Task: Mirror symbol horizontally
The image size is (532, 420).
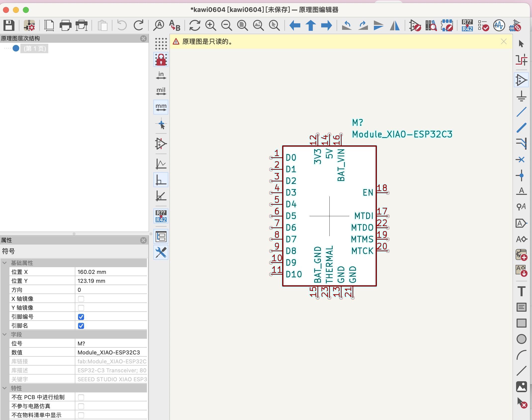Action: (395, 25)
